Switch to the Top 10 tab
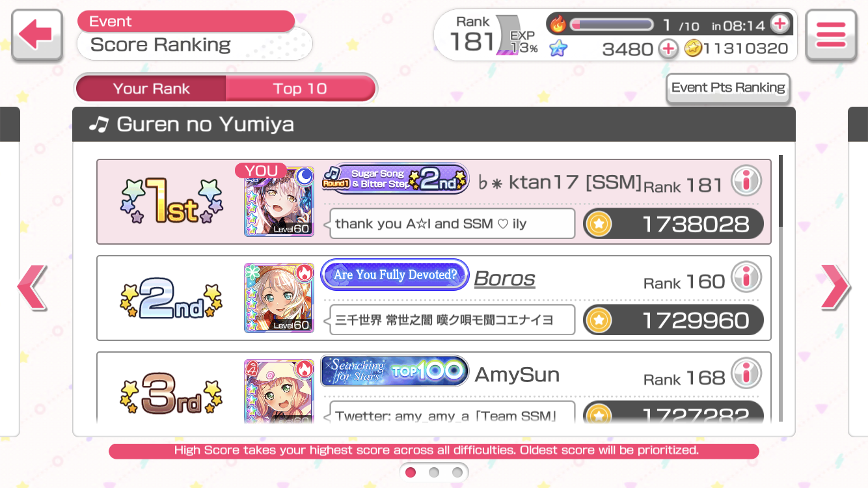This screenshot has width=868, height=488. click(301, 88)
